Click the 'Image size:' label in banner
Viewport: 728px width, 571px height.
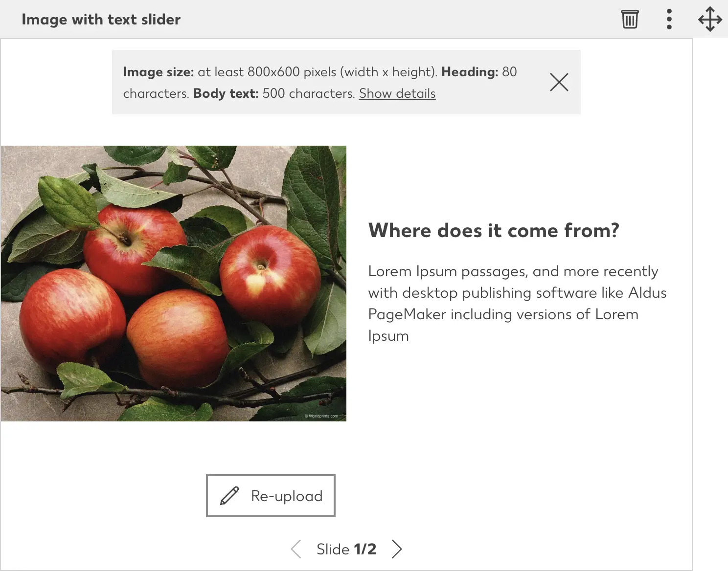pos(159,72)
